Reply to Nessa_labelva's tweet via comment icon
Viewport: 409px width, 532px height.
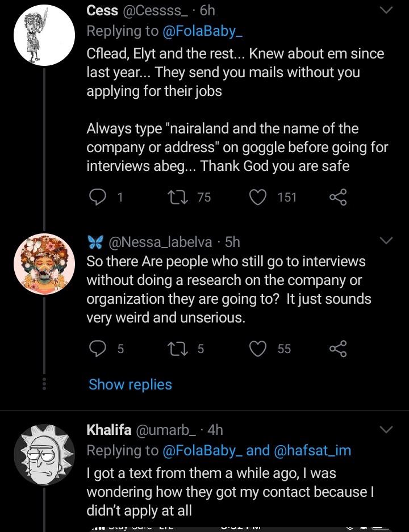click(x=97, y=349)
